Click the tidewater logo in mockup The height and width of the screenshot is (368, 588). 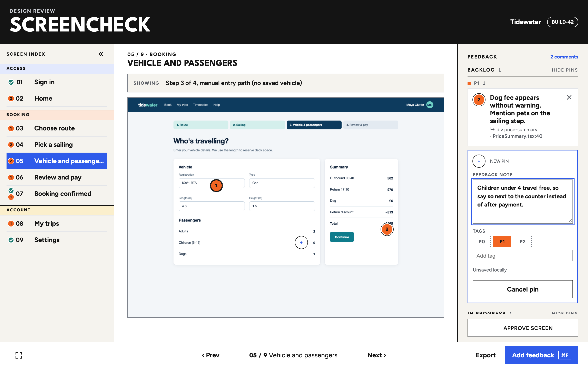(x=148, y=105)
